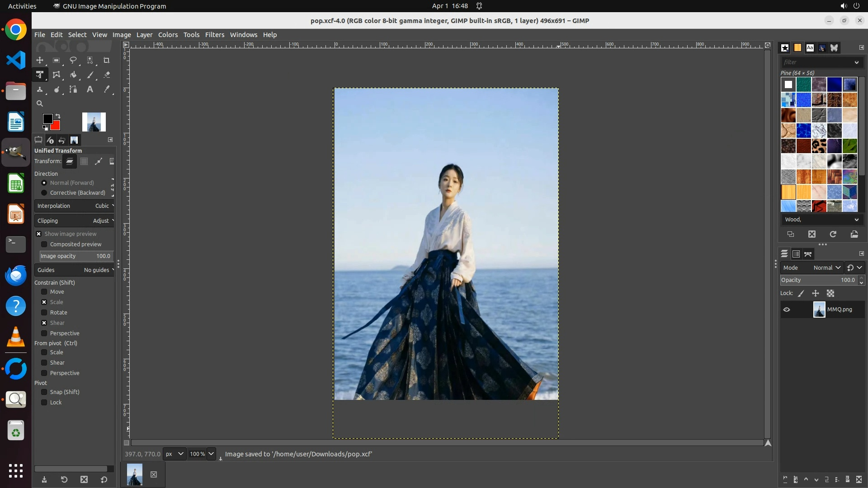Viewport: 868px width, 488px height.
Task: Choose the Bucket Fill tool
Action: (73, 75)
